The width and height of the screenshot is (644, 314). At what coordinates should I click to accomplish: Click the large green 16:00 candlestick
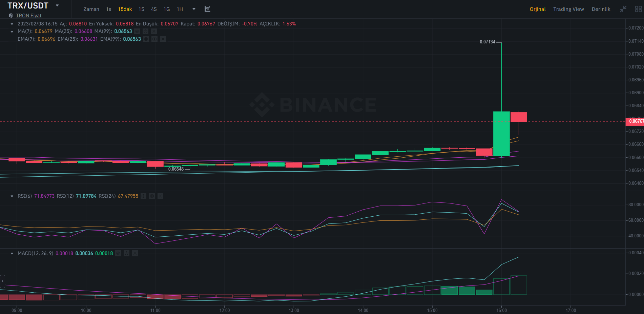[x=501, y=134]
